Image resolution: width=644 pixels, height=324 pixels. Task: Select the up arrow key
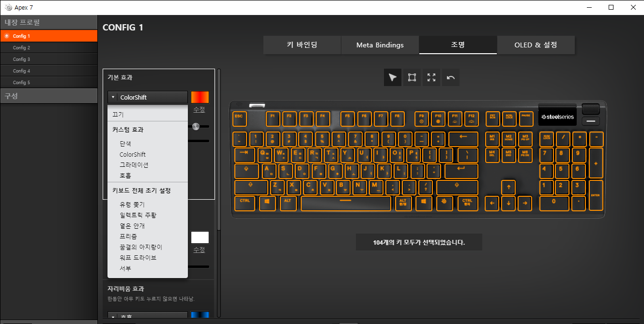point(508,187)
